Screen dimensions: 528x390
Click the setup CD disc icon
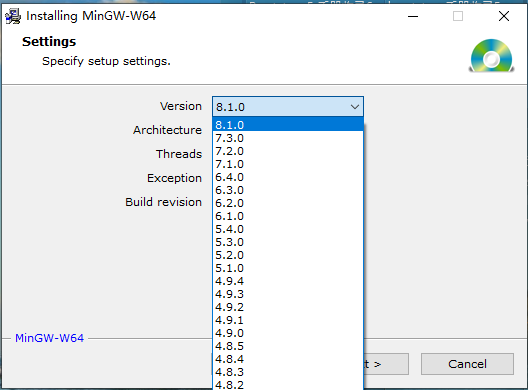click(x=491, y=56)
